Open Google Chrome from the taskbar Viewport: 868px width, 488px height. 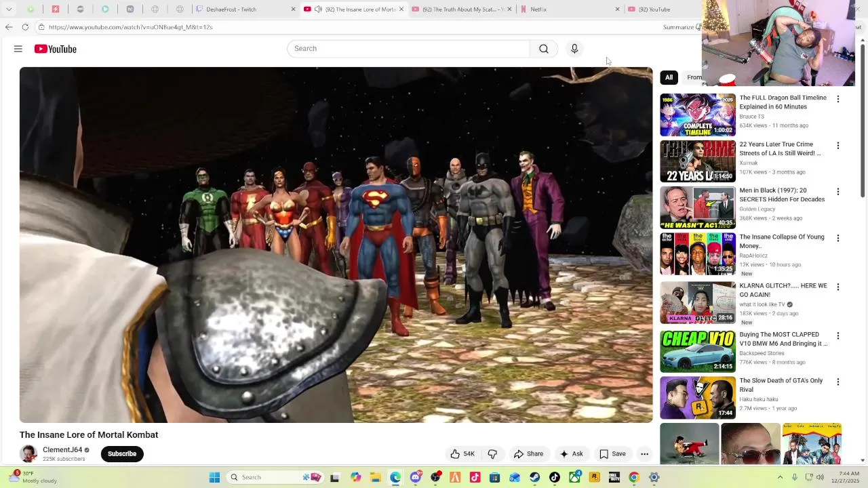[634, 477]
